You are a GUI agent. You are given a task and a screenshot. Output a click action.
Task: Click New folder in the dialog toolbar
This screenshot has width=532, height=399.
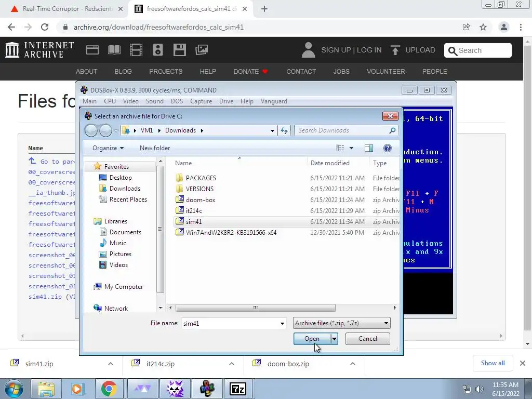(x=155, y=148)
